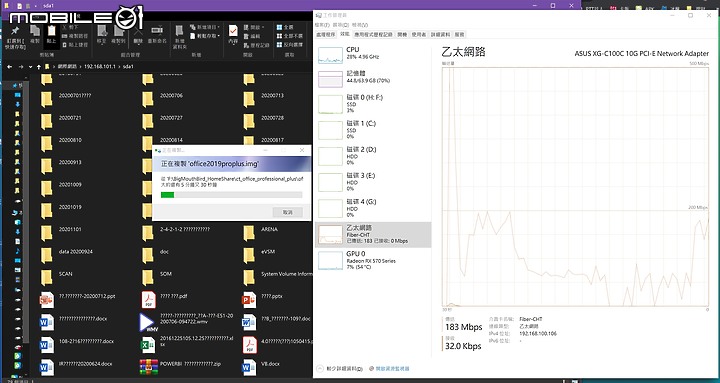Open Task Manager View (檢視) menu
This screenshot has height=383, width=720.
(x=360, y=24)
